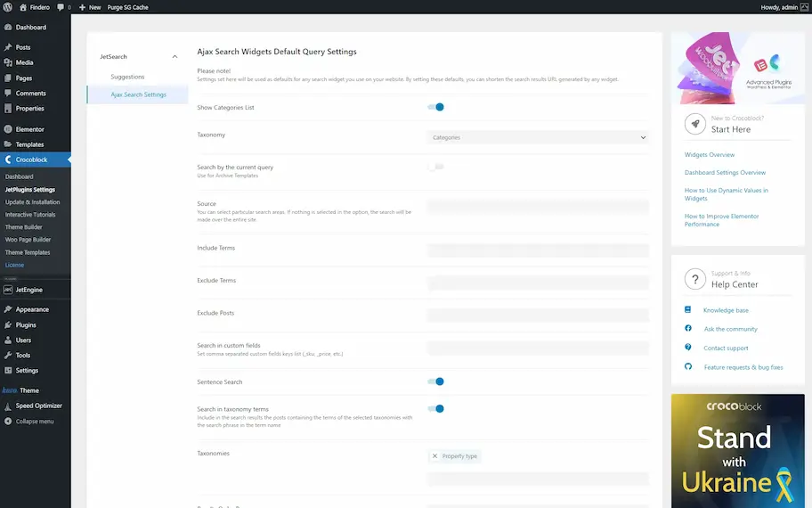Open the Contact support link
Screen dimensions: 812x508
[x=726, y=348]
